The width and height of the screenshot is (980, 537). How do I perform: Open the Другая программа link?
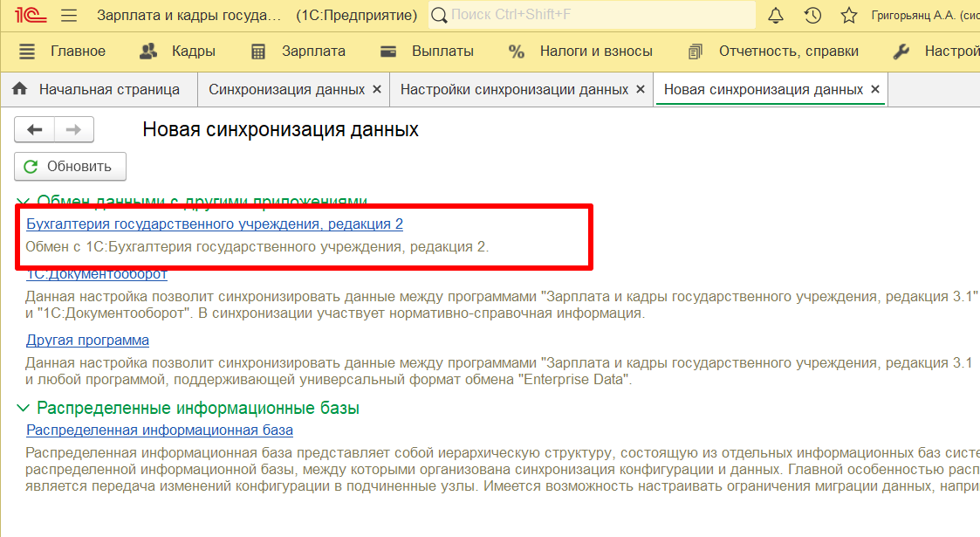pos(87,340)
